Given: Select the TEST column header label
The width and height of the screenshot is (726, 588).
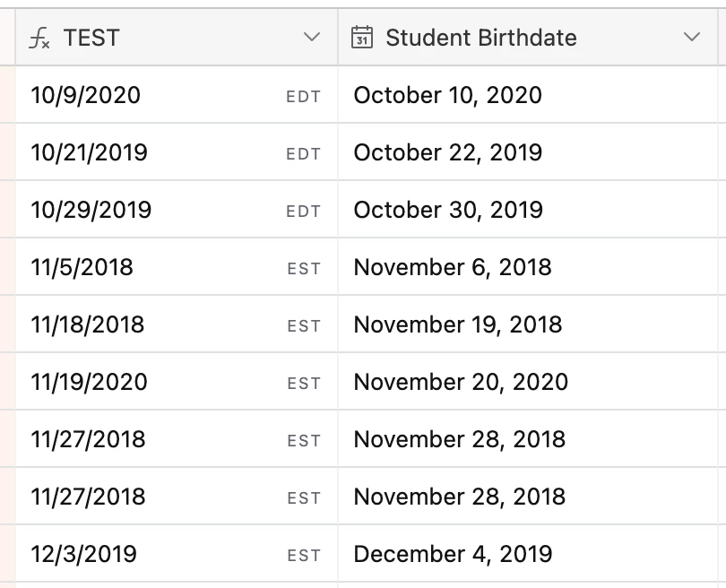Looking at the screenshot, I should [91, 38].
